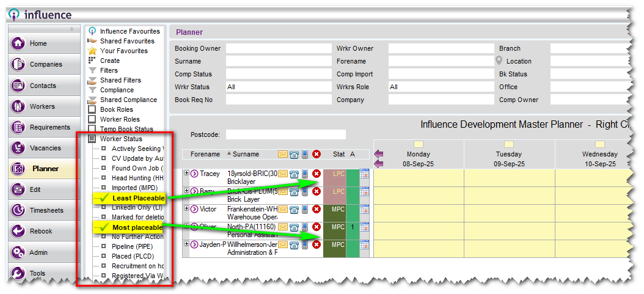Click the email icon on Tracey's row
Image resolution: width=644 pixels, height=294 pixels.
coord(283,174)
